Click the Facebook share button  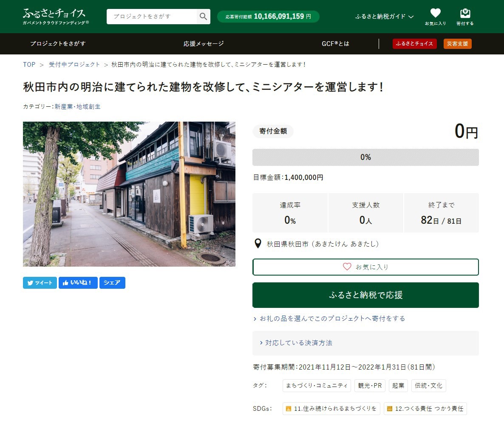tap(112, 283)
